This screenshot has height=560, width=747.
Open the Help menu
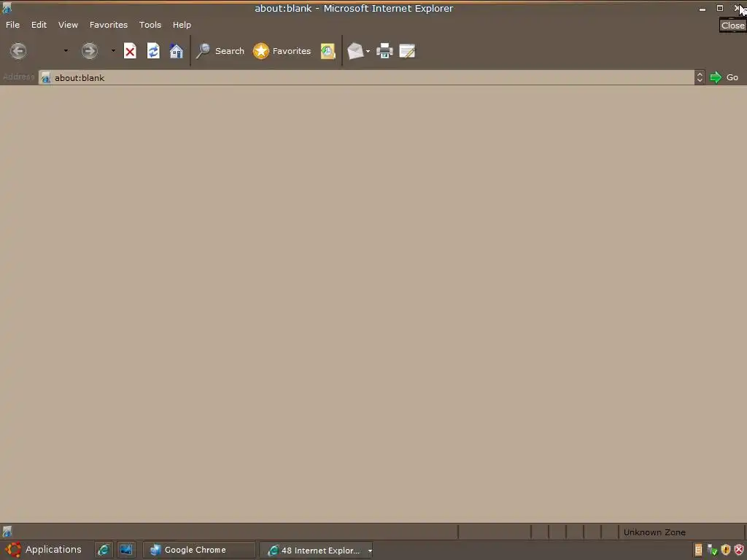coord(182,25)
